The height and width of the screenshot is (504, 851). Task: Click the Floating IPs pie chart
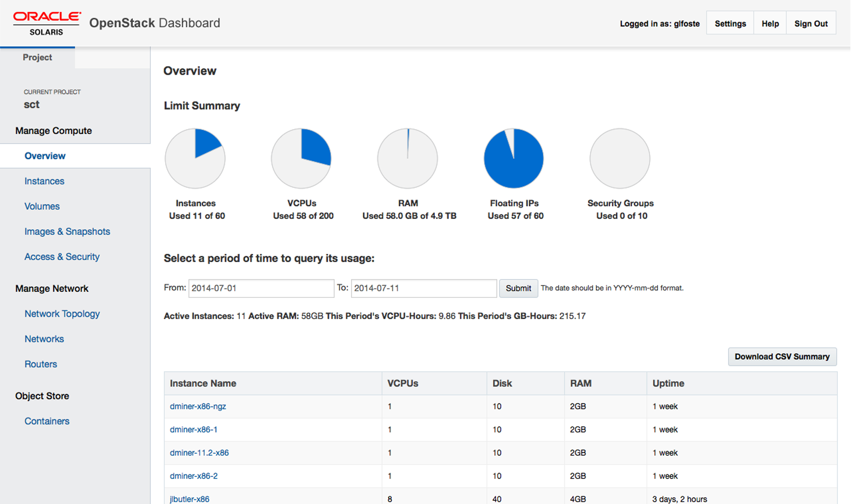[514, 158]
